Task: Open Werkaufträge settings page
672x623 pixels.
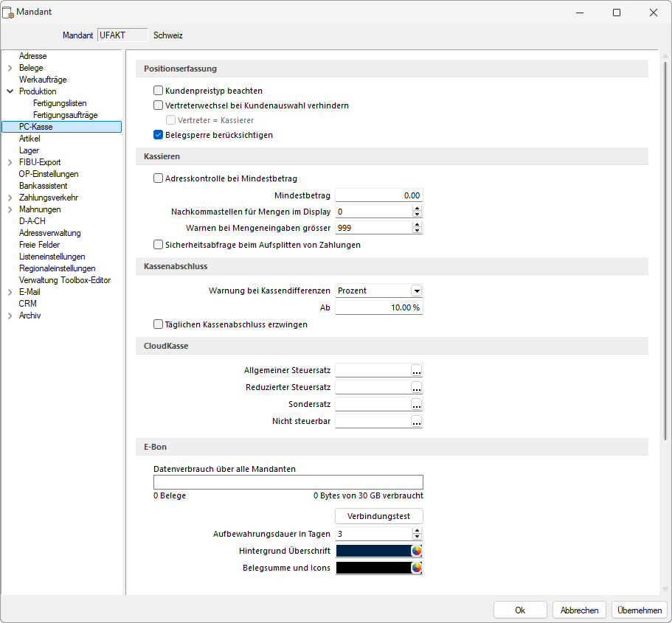Action: 43,80
